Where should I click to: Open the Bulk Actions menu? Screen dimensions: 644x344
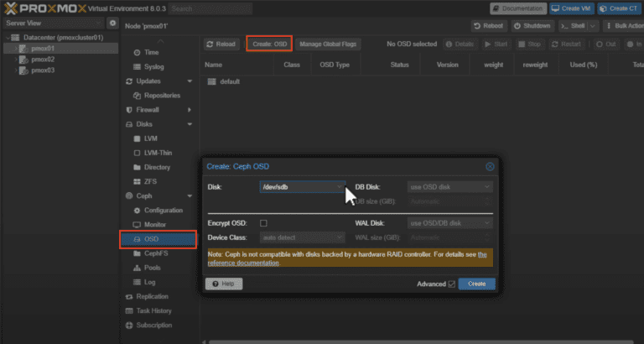(624, 26)
